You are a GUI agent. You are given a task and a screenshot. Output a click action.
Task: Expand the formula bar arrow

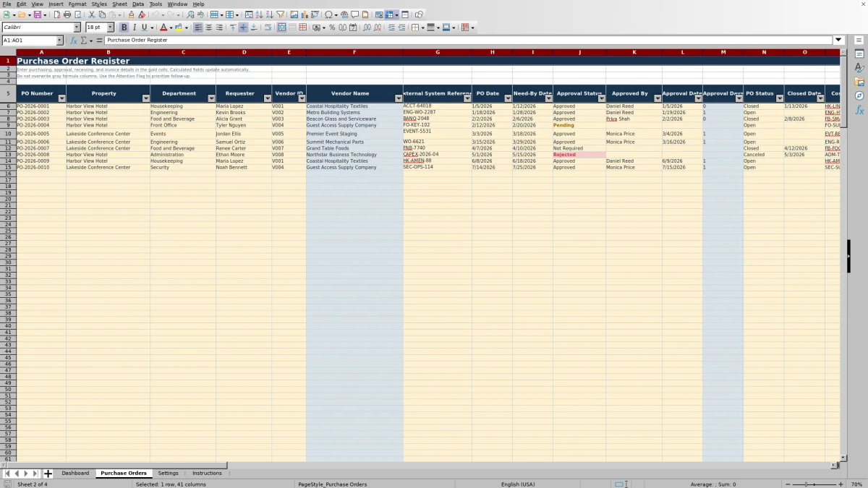[839, 40]
